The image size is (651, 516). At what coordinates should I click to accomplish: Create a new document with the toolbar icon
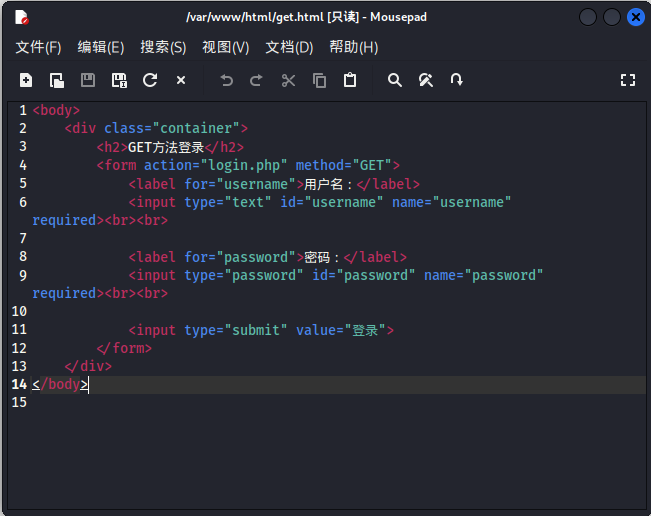point(26,80)
